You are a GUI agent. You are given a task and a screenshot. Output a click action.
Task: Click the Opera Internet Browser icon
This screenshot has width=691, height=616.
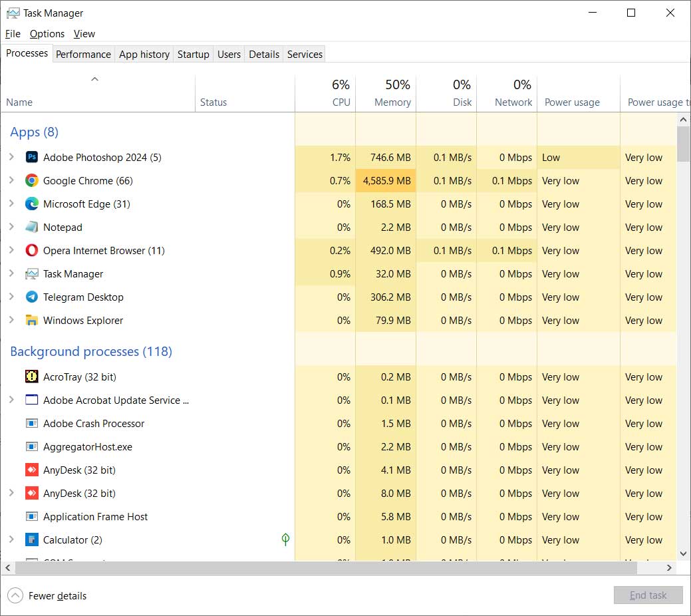31,250
